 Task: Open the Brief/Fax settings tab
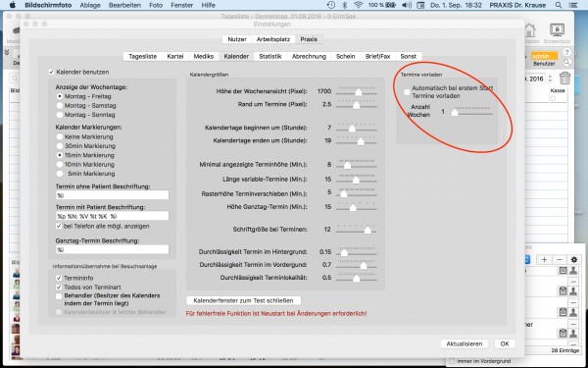377,56
